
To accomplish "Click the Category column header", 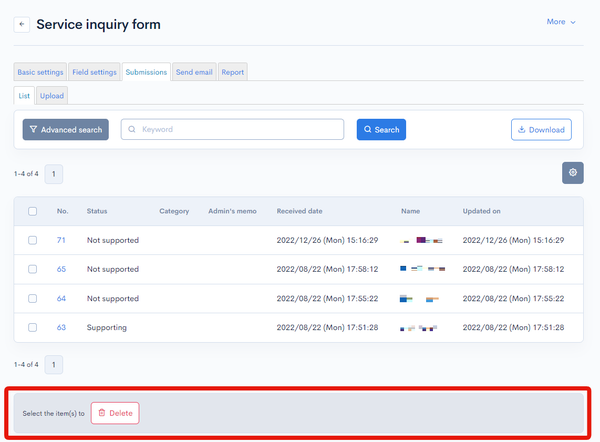I will [174, 211].
